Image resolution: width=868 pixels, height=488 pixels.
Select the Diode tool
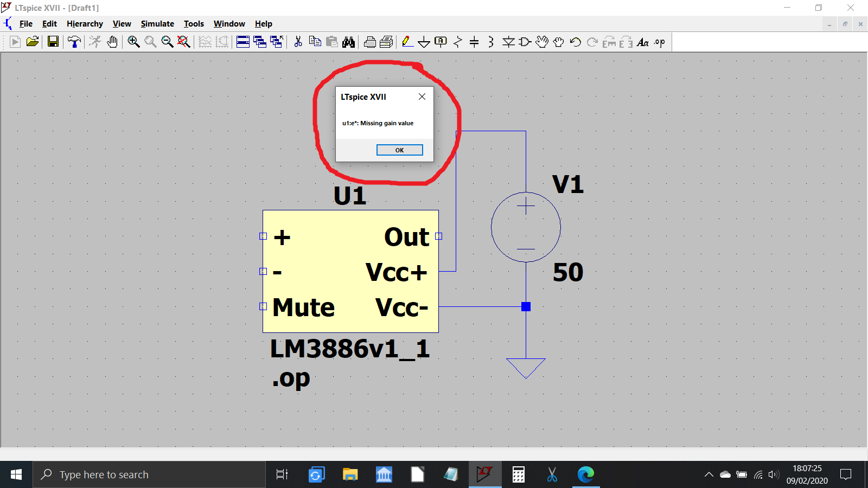(508, 42)
